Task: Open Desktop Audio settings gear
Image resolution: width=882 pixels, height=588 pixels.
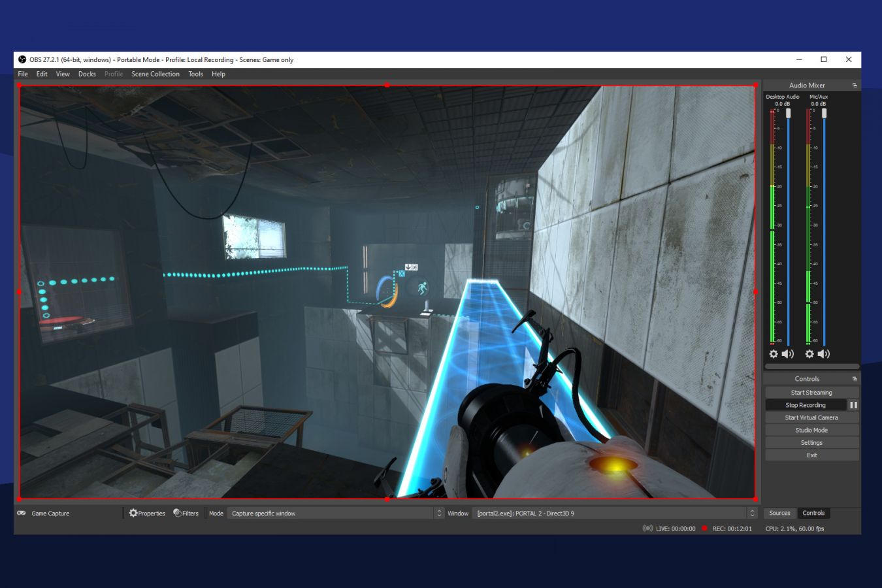Action: point(774,353)
